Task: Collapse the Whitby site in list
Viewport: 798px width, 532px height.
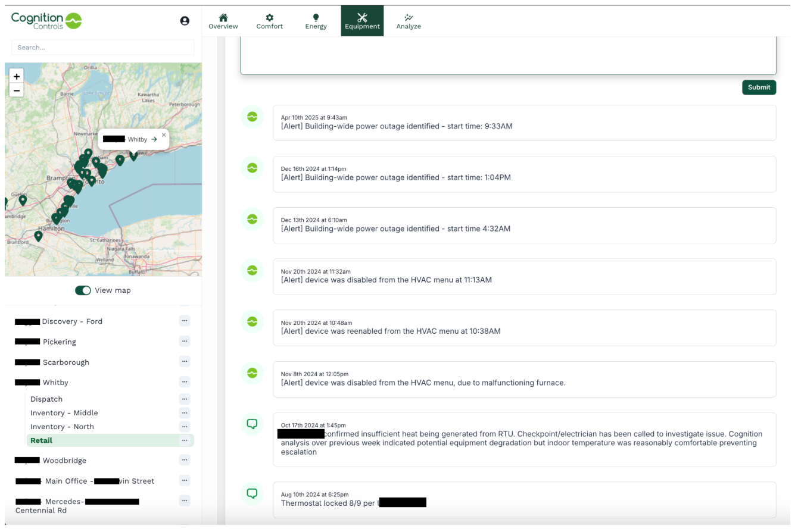Action: [x=55, y=383]
